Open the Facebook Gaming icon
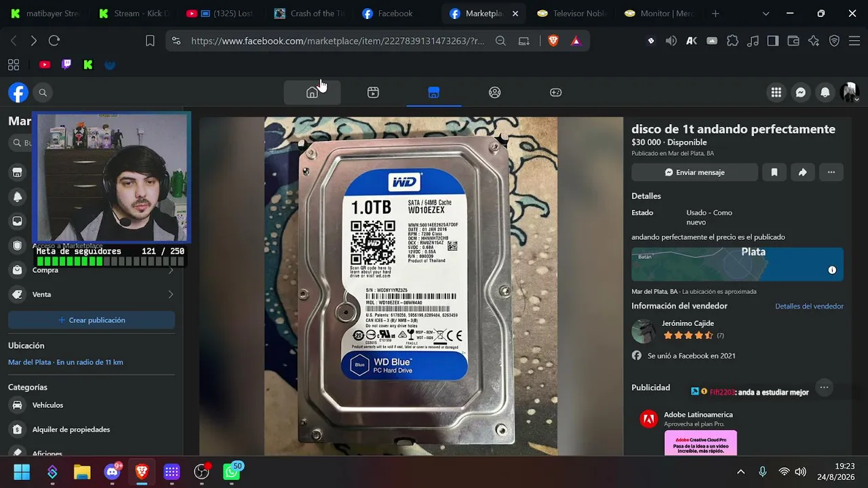Viewport: 868px width, 488px height. click(x=556, y=92)
